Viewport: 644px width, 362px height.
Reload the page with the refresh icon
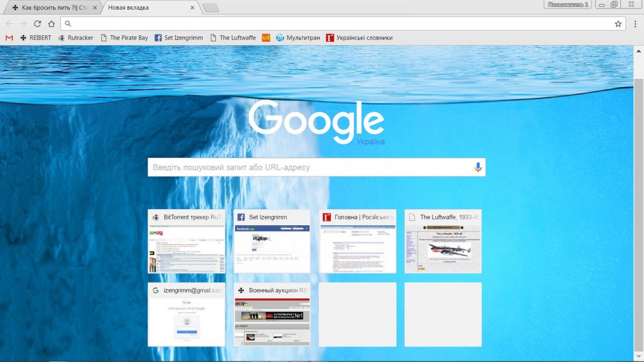pos(38,24)
